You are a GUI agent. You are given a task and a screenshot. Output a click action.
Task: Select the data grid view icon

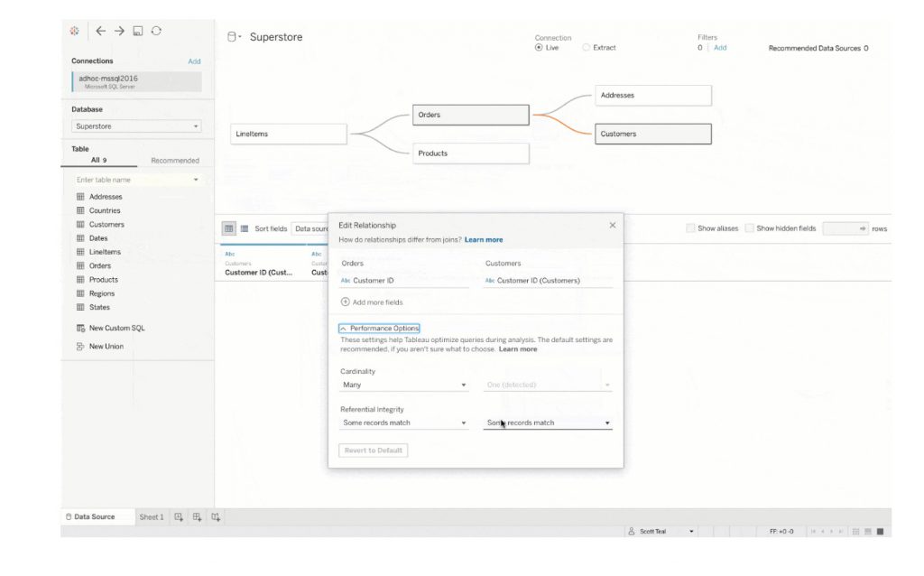pos(228,228)
